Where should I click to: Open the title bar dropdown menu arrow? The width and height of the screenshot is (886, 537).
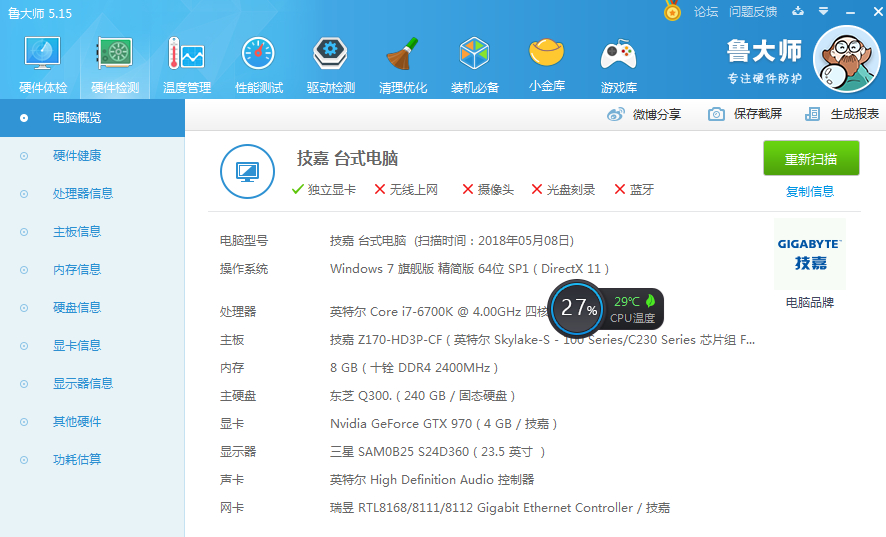pos(823,11)
